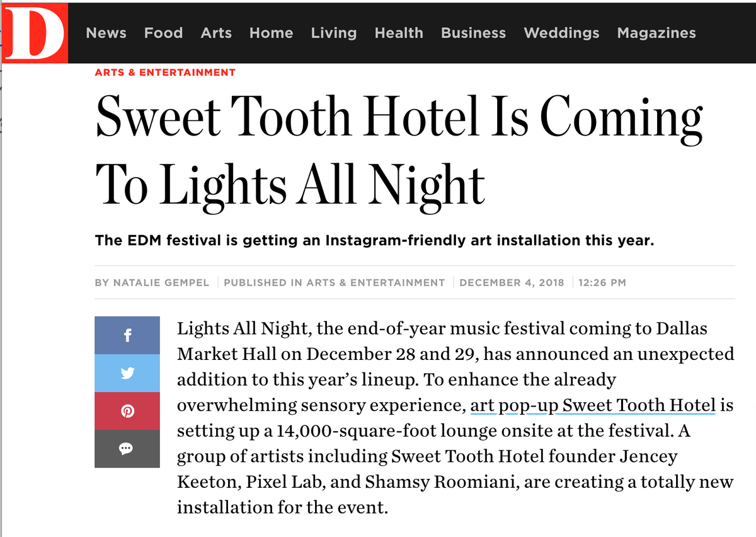This screenshot has height=537, width=756.
Task: Open the Living section
Action: [x=334, y=33]
